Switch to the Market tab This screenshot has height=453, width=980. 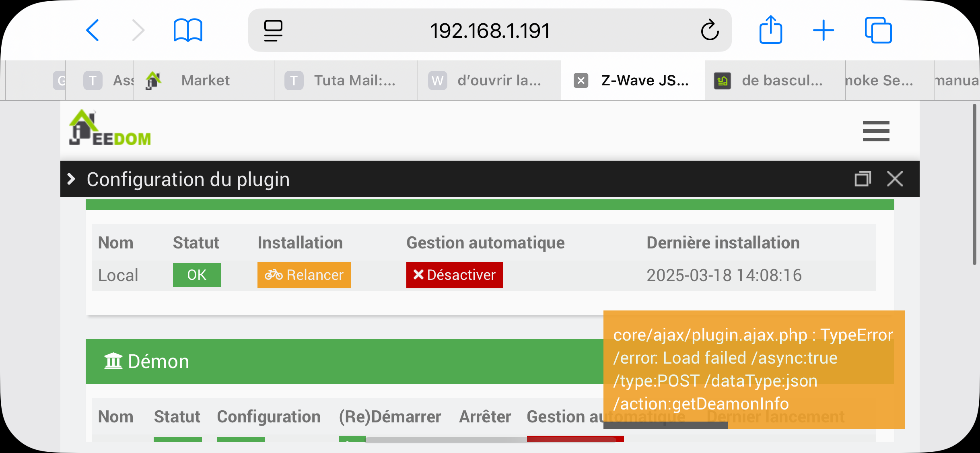coord(205,81)
